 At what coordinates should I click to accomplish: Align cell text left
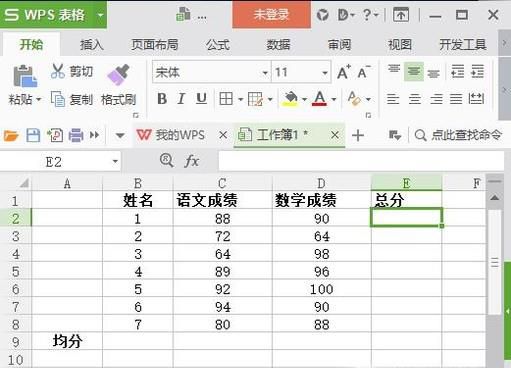pyautogui.click(x=393, y=99)
